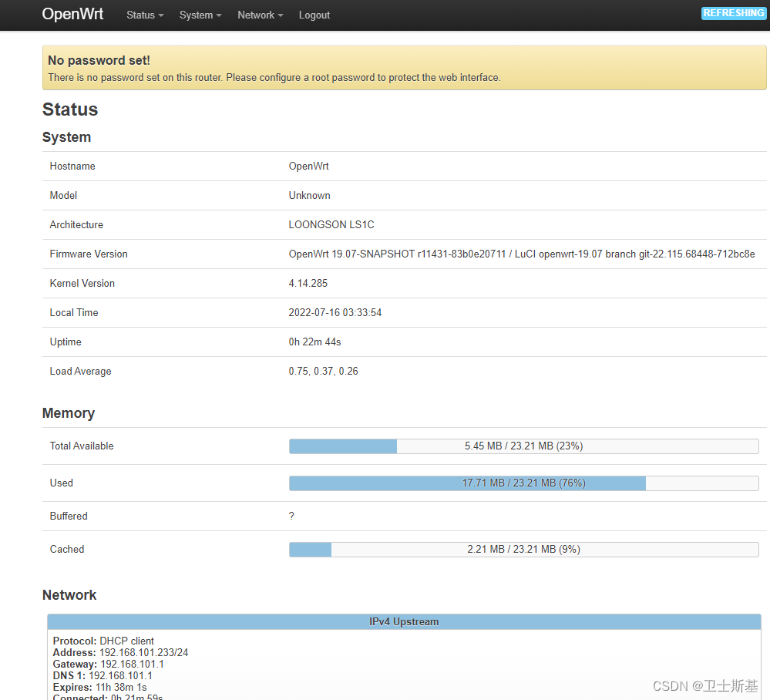Toggle the REFRESHING auto-refresh indicator
This screenshot has height=700, width=770.
tap(734, 13)
